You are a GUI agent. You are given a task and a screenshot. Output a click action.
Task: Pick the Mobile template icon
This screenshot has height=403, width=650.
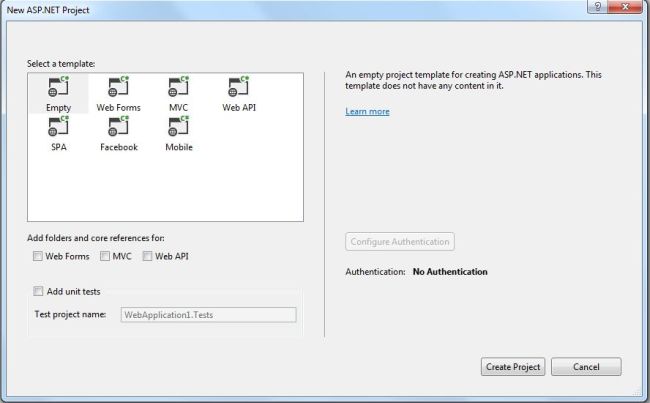[179, 126]
